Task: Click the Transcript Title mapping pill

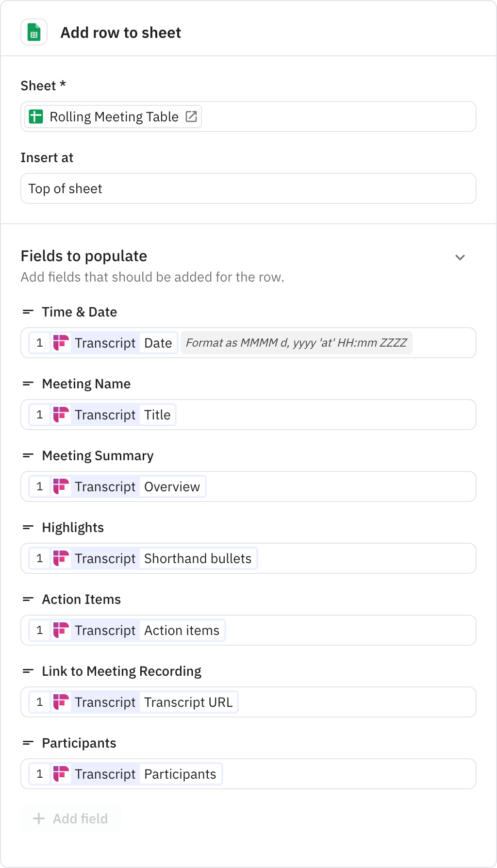Action: pyautogui.click(x=157, y=415)
